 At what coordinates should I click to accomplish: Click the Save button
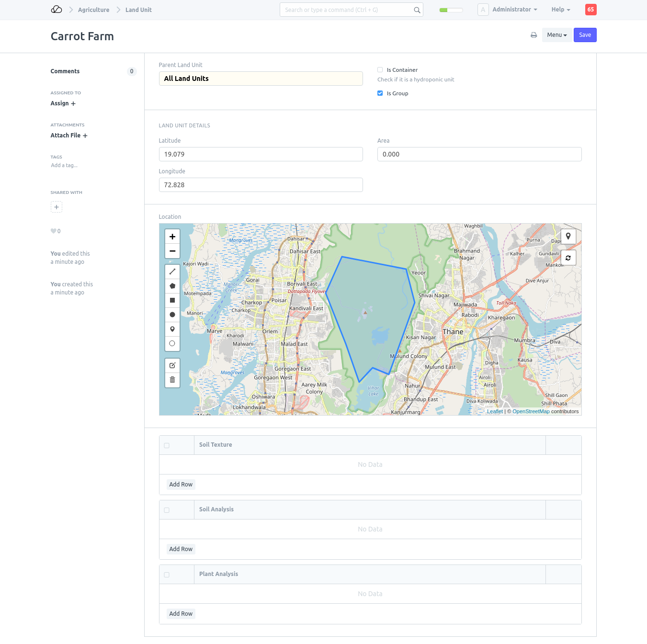coord(585,35)
